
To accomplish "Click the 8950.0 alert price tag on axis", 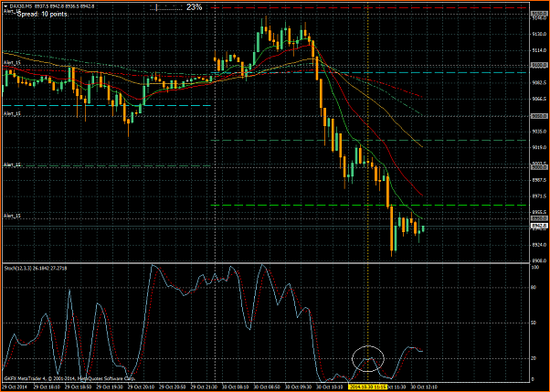I will [x=539, y=218].
